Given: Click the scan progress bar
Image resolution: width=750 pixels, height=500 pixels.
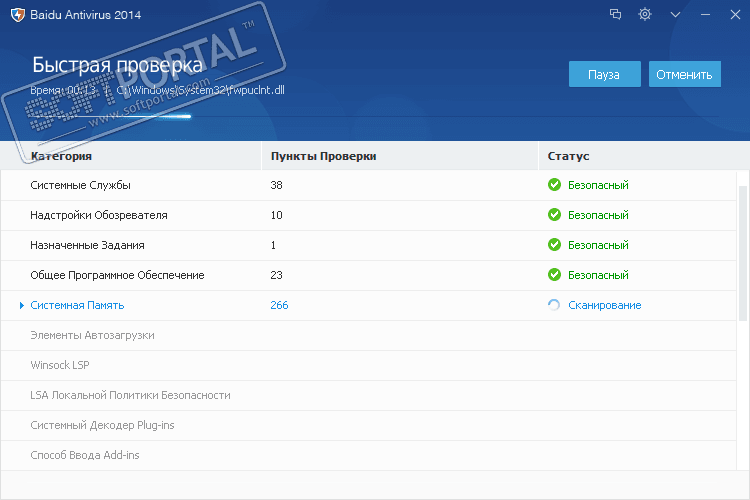Looking at the screenshot, I should pyautogui.click(x=375, y=116).
